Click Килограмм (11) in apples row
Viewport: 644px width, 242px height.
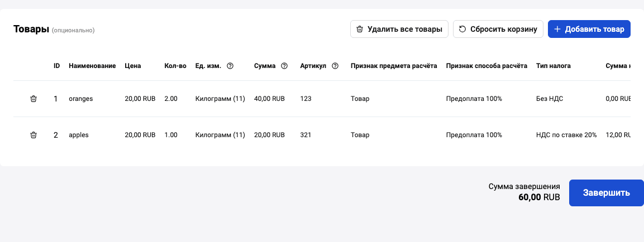click(220, 135)
